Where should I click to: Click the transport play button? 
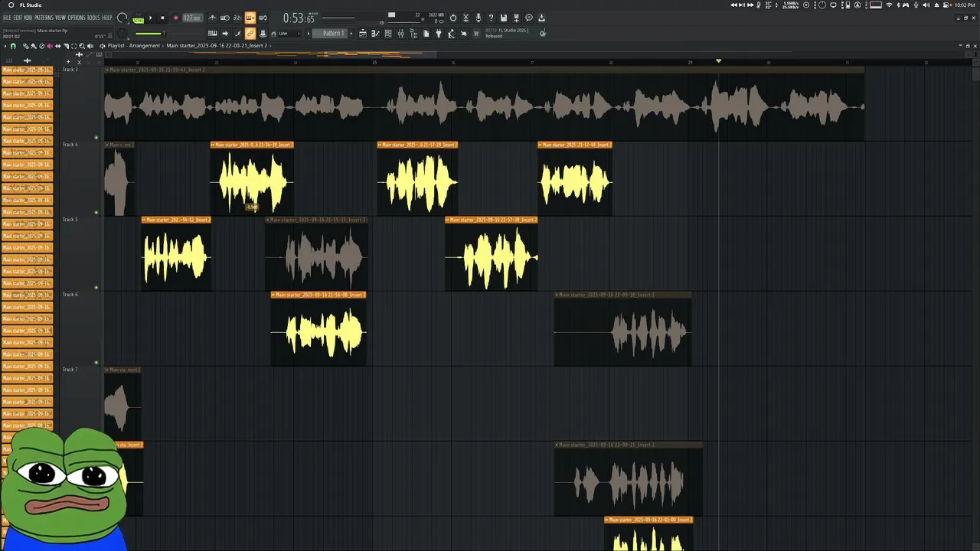150,18
